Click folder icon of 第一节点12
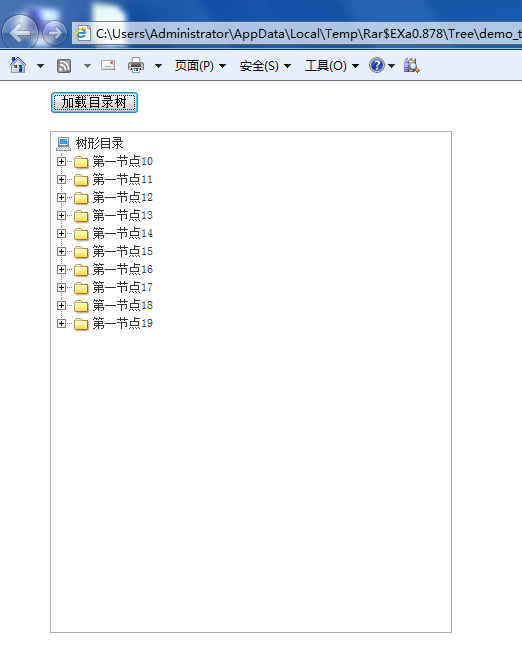522x658 pixels. click(81, 198)
